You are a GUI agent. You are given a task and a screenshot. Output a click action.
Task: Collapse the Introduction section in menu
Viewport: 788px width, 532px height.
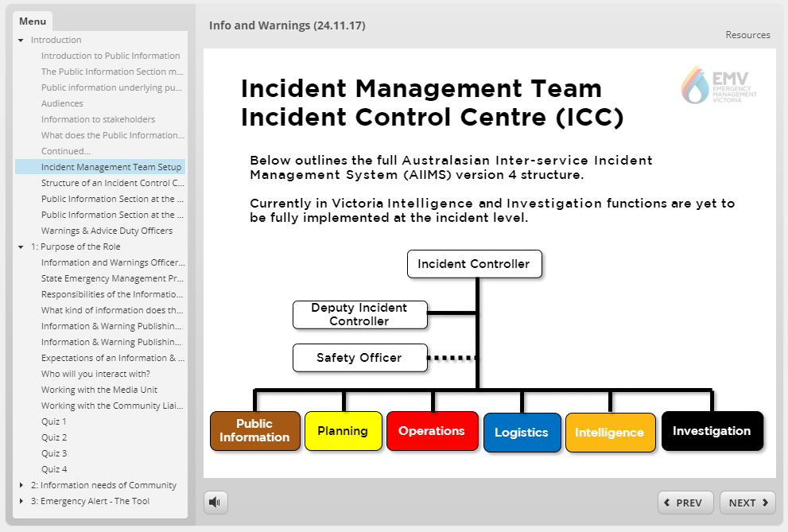[x=21, y=40]
